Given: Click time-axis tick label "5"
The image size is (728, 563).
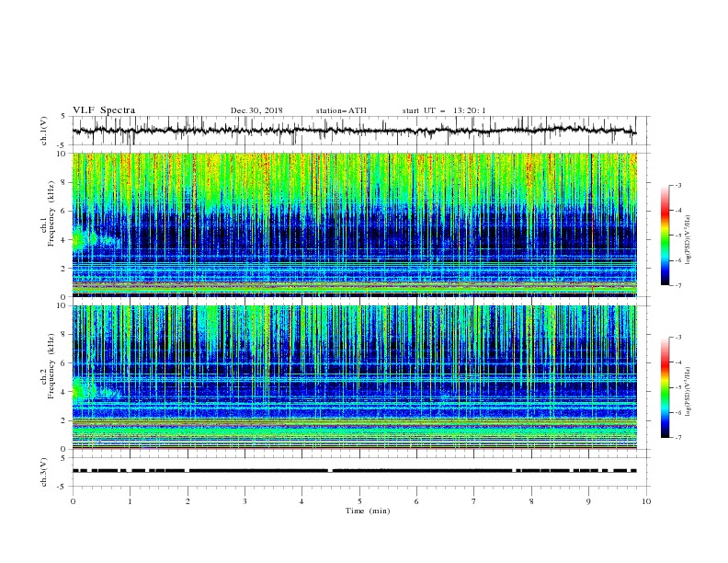Looking at the screenshot, I should click(x=359, y=501).
